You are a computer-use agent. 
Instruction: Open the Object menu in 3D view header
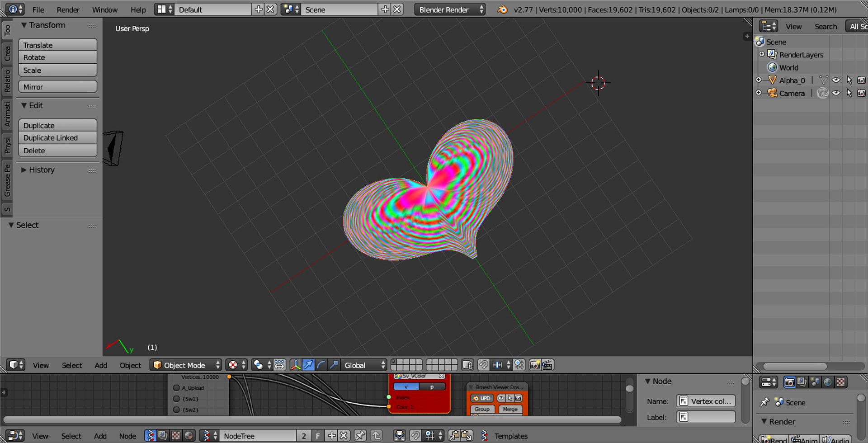pos(130,365)
